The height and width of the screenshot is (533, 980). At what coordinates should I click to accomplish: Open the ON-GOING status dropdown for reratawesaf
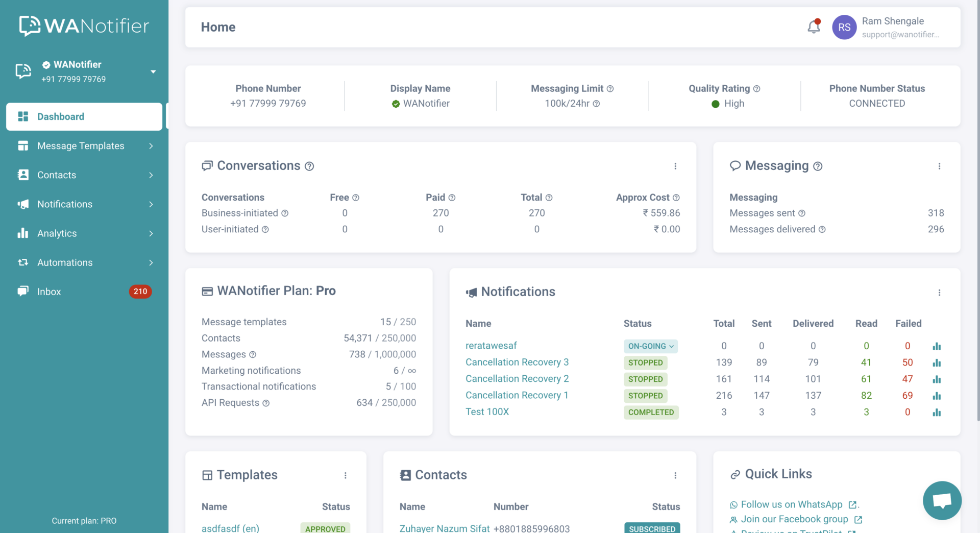click(650, 346)
